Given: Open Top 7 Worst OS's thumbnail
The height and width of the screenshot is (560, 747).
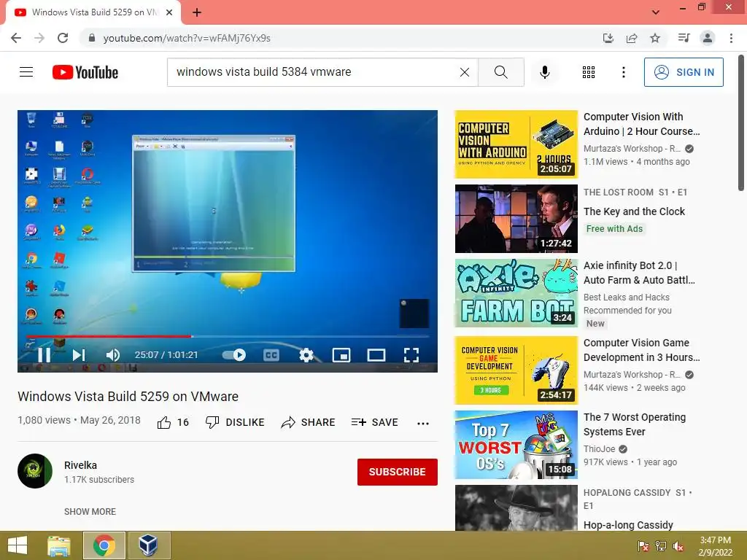Looking at the screenshot, I should pos(516,445).
